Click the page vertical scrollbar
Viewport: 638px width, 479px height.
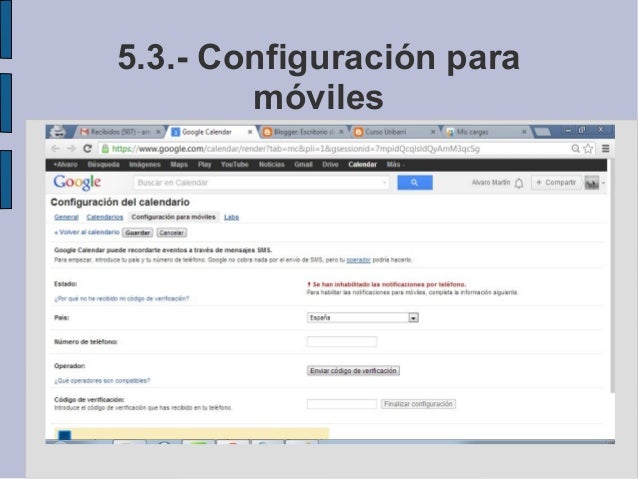point(613,277)
